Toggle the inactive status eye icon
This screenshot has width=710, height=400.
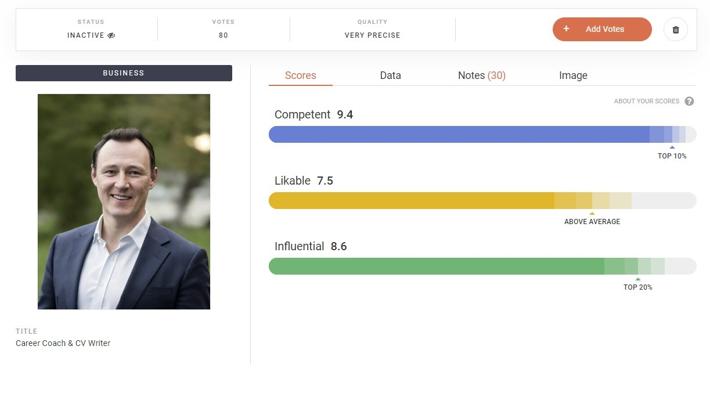pos(112,35)
